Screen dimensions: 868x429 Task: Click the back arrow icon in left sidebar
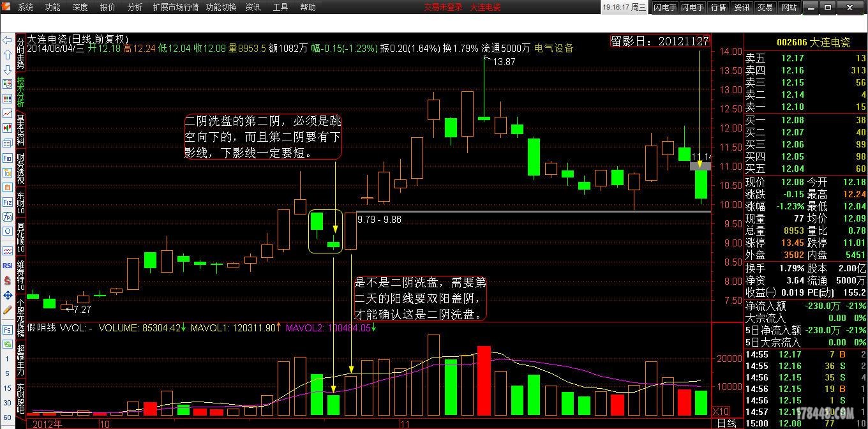click(7, 40)
